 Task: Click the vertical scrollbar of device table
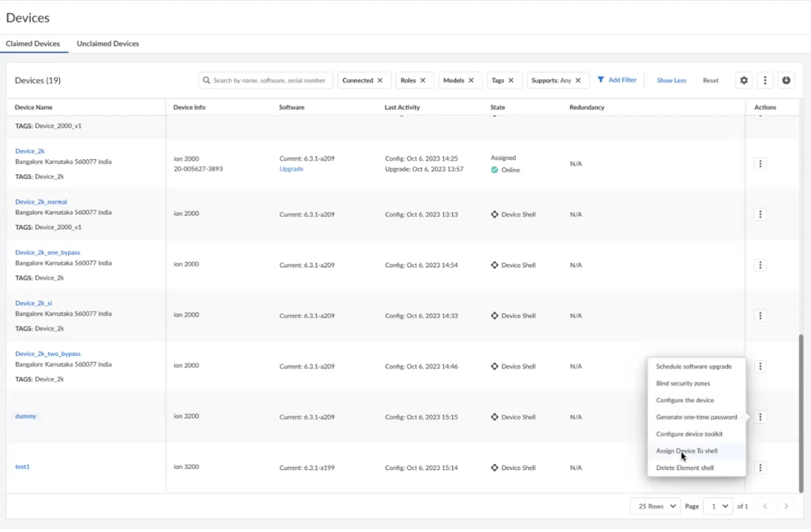click(802, 412)
